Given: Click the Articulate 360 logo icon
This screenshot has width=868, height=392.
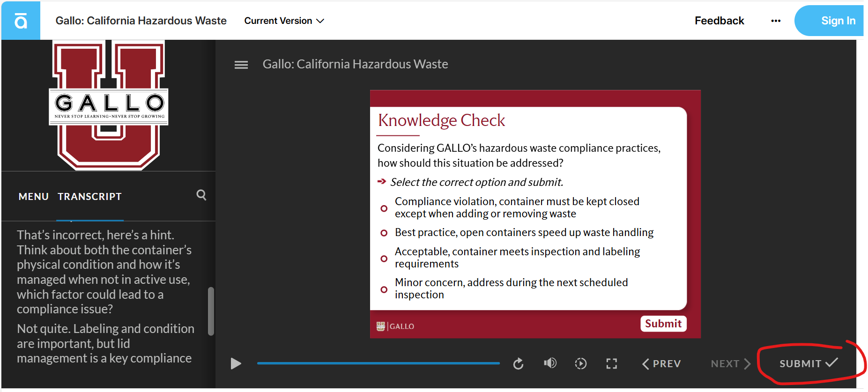Looking at the screenshot, I should click(x=21, y=21).
